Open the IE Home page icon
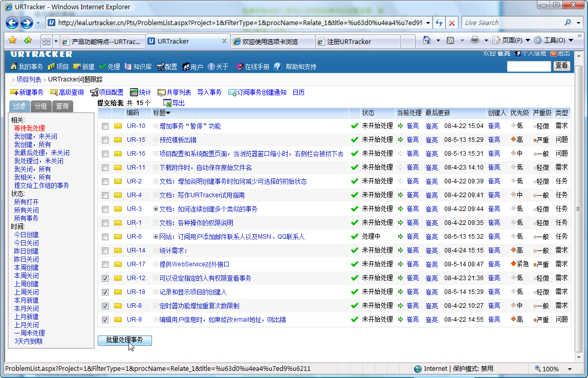This screenshot has width=588, height=378. (427, 40)
